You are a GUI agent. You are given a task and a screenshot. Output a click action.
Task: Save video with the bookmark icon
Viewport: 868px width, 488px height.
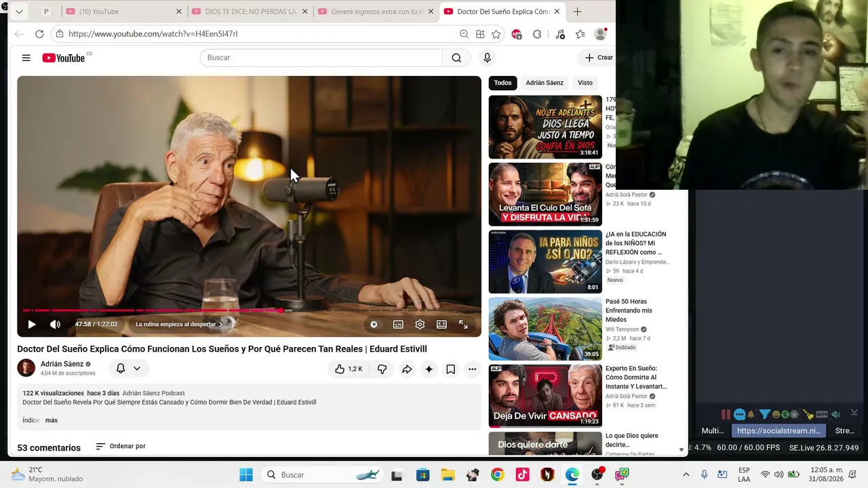tap(450, 369)
